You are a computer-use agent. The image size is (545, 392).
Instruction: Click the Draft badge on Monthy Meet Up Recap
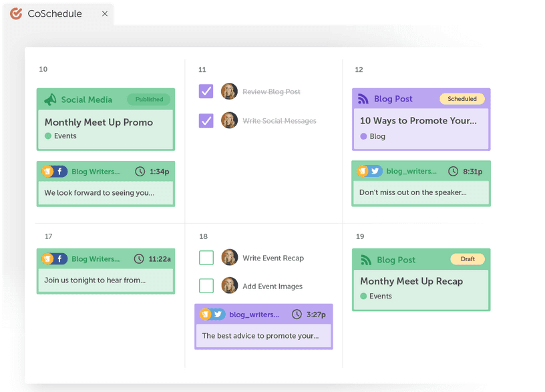467,258
